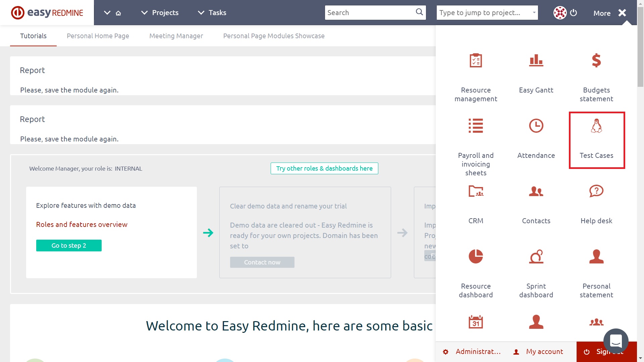Image resolution: width=644 pixels, height=362 pixels.
Task: Switch to Meeting Manager tab
Action: [176, 36]
